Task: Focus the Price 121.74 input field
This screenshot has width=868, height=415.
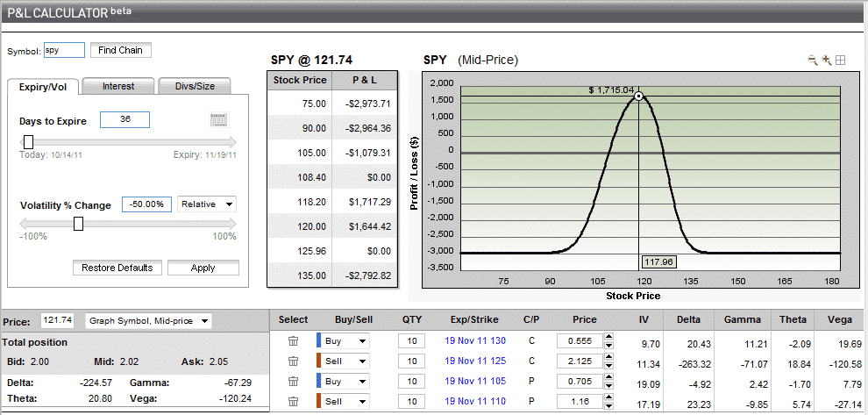Action: (58, 320)
